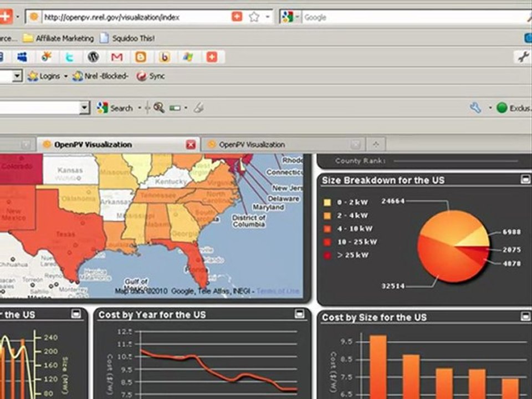Click the blue wrench settings icon

[475, 108]
